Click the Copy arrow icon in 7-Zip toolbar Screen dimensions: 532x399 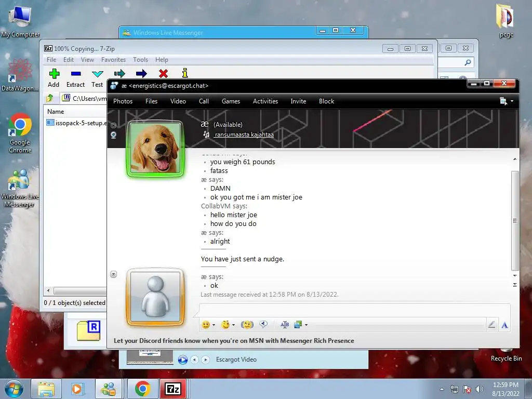tap(119, 74)
